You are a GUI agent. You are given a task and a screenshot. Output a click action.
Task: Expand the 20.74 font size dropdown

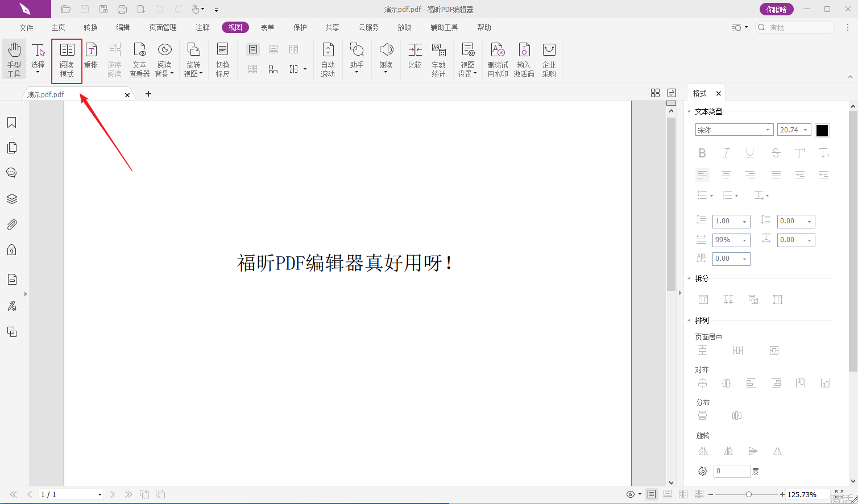point(805,130)
